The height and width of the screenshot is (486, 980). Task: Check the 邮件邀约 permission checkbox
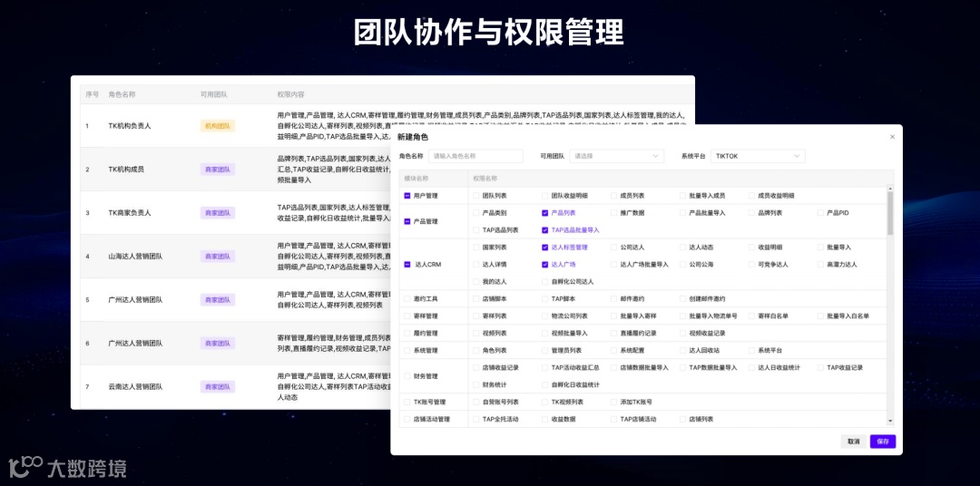pos(613,298)
